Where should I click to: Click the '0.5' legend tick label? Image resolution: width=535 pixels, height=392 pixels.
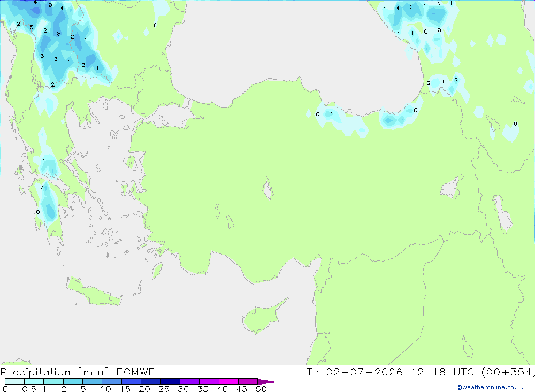point(29,389)
